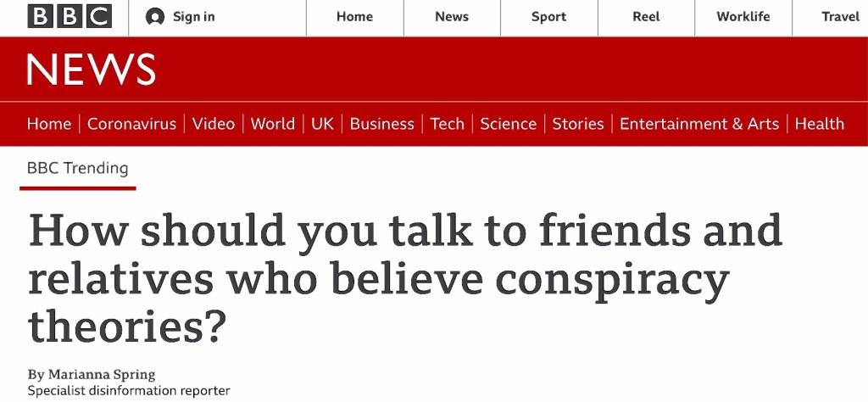Open Reel in top navigation
The image size is (868, 402).
click(646, 17)
